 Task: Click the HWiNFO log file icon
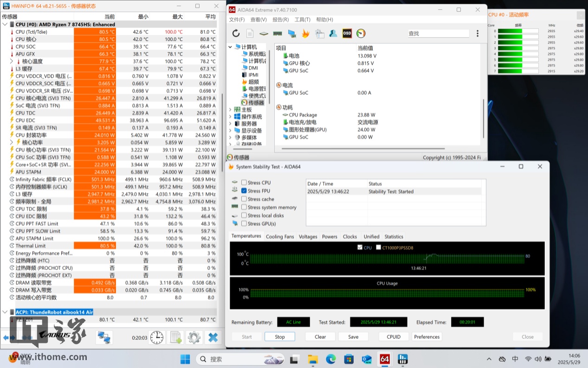(x=176, y=337)
